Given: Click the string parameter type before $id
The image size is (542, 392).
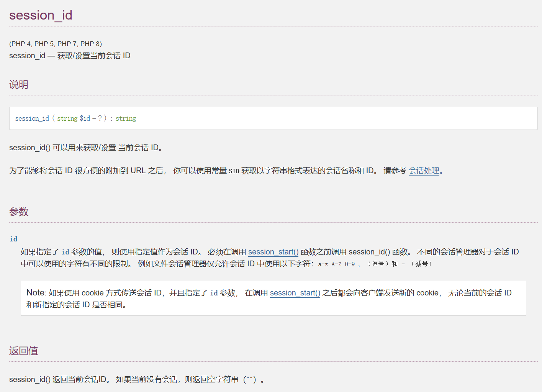Looking at the screenshot, I should [67, 118].
